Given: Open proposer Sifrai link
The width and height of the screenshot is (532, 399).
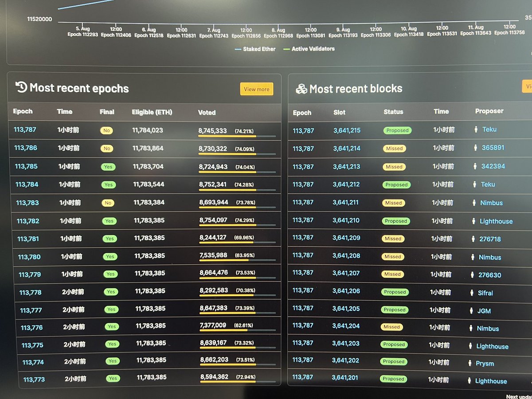Looking at the screenshot, I should pyautogui.click(x=485, y=293).
